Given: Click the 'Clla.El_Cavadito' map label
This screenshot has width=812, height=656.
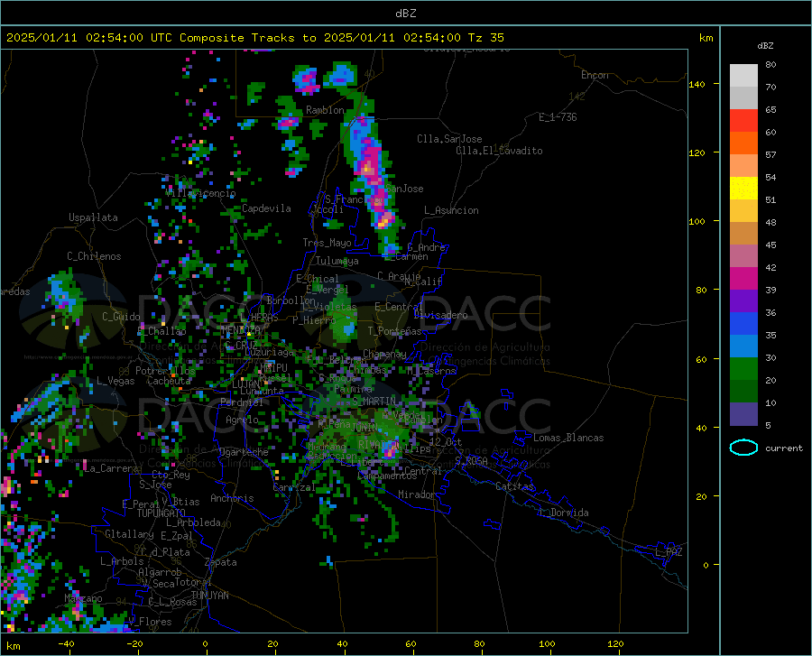Looking at the screenshot, I should point(499,151).
